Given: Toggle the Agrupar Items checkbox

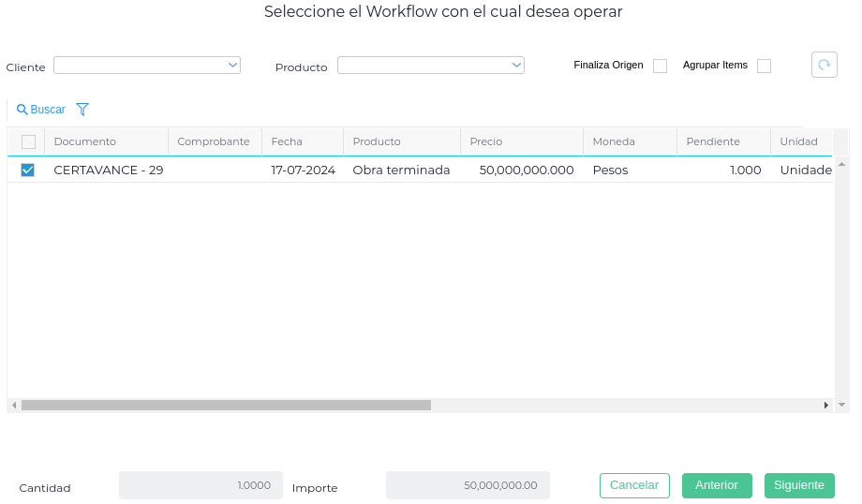Looking at the screenshot, I should point(764,66).
